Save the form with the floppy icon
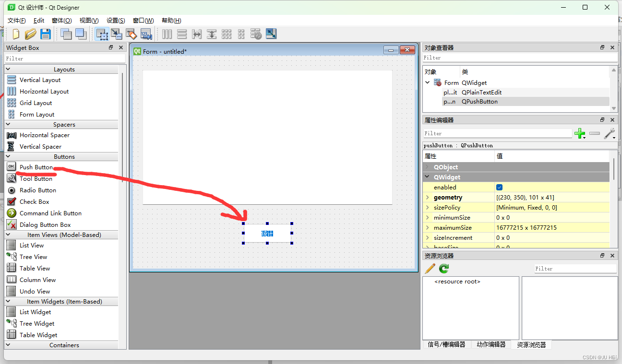 45,34
